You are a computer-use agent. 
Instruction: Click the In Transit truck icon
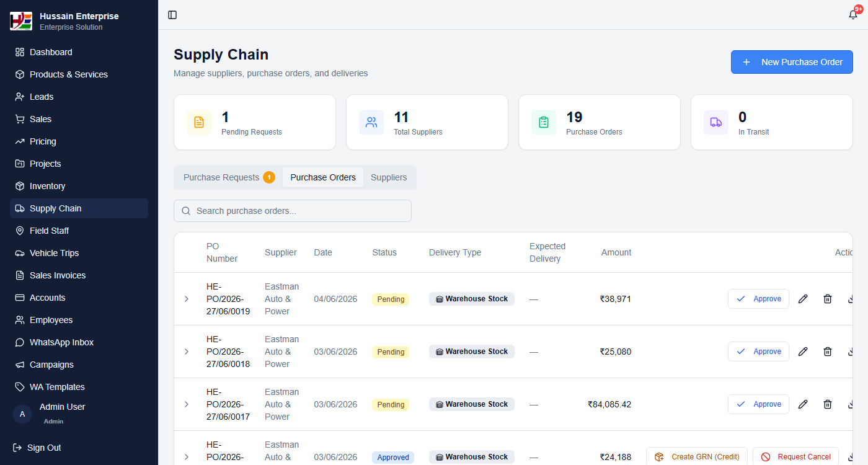coord(716,122)
